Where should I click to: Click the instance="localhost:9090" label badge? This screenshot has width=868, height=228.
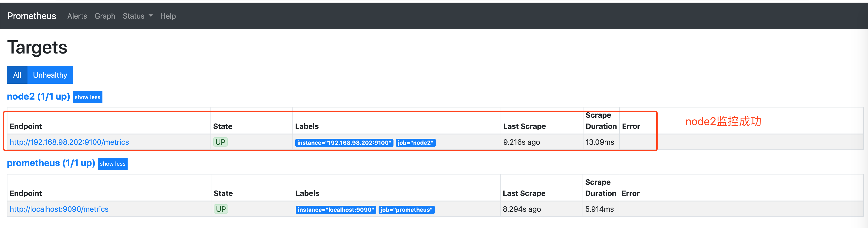point(336,210)
